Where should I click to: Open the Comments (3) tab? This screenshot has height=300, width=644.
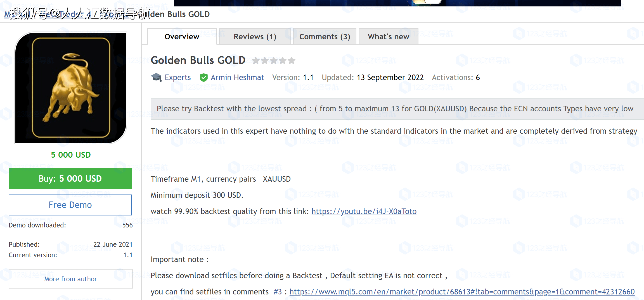point(325,37)
